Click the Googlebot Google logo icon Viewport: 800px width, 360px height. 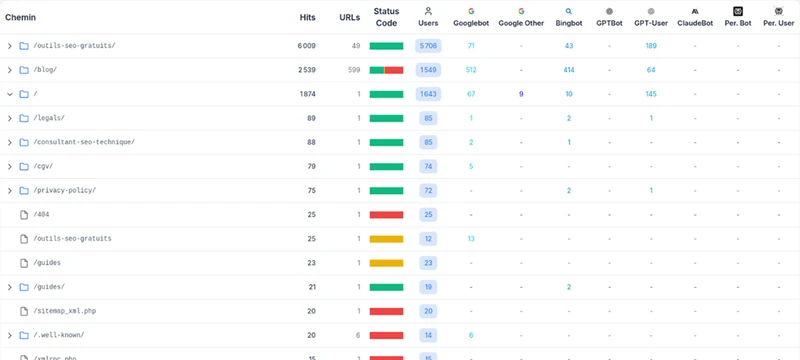[471, 11]
